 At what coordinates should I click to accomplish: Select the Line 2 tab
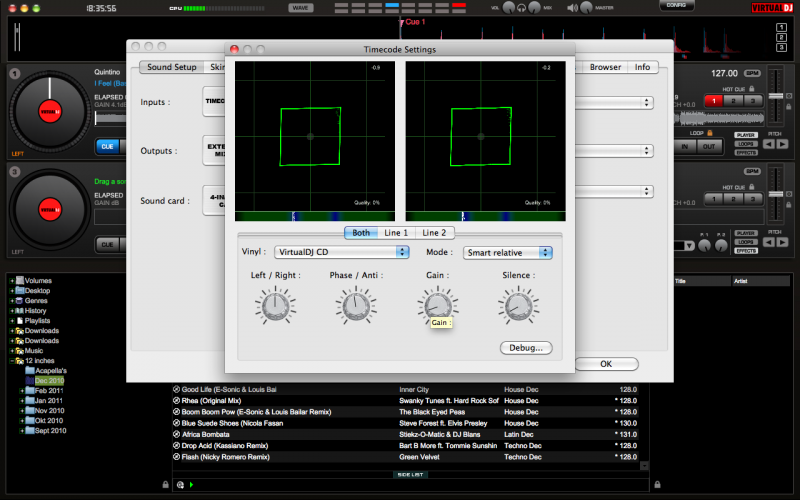[x=434, y=233]
